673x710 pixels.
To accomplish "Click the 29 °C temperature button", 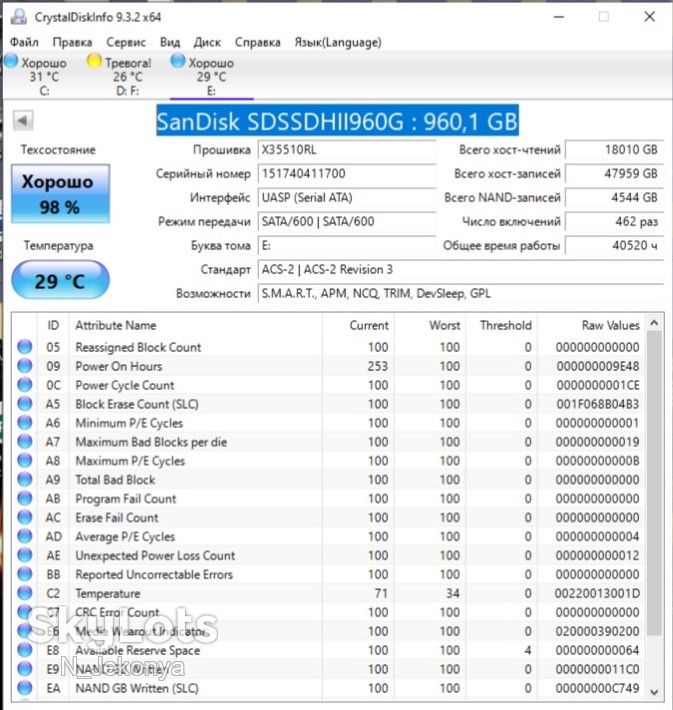I will click(60, 280).
